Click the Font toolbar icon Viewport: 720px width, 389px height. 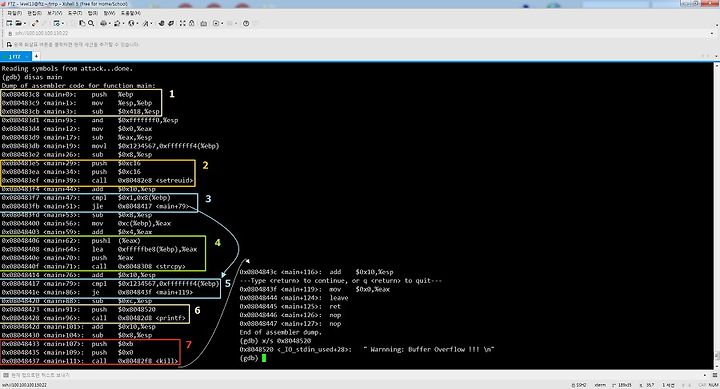[146, 23]
